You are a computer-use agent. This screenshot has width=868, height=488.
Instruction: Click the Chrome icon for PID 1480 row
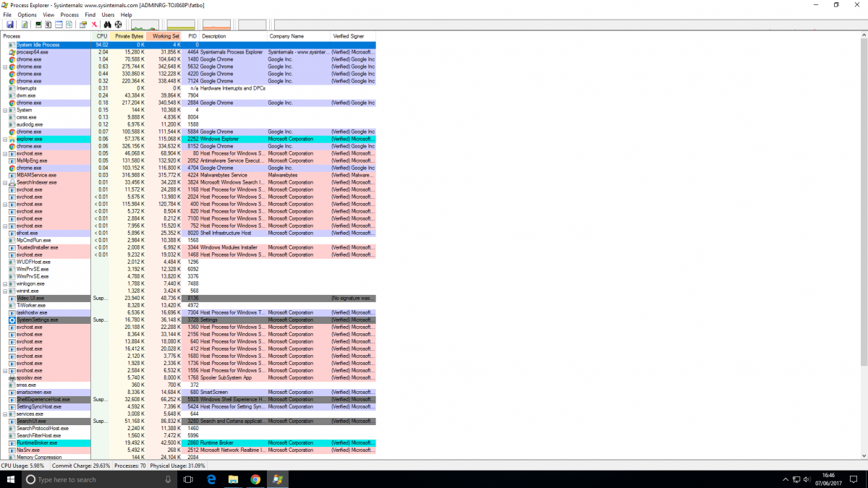pyautogui.click(x=12, y=59)
